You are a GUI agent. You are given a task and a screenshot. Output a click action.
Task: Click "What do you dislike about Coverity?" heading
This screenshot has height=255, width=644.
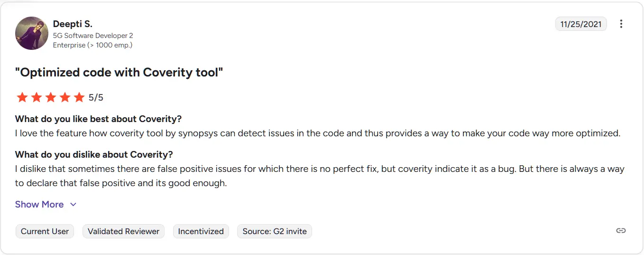point(94,154)
